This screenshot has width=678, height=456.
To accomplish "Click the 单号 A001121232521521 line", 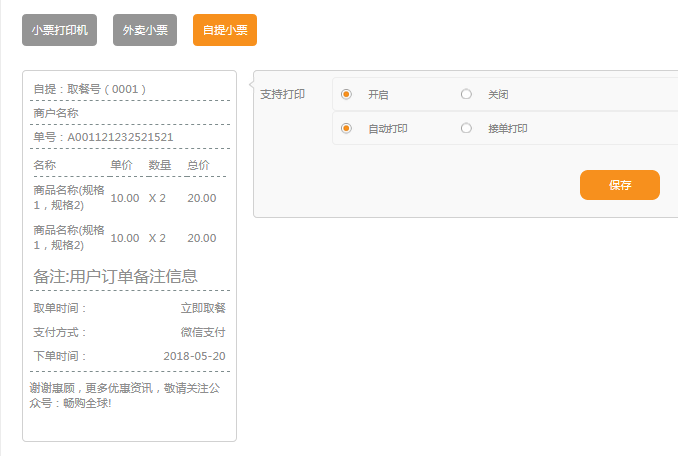I will point(103,137).
